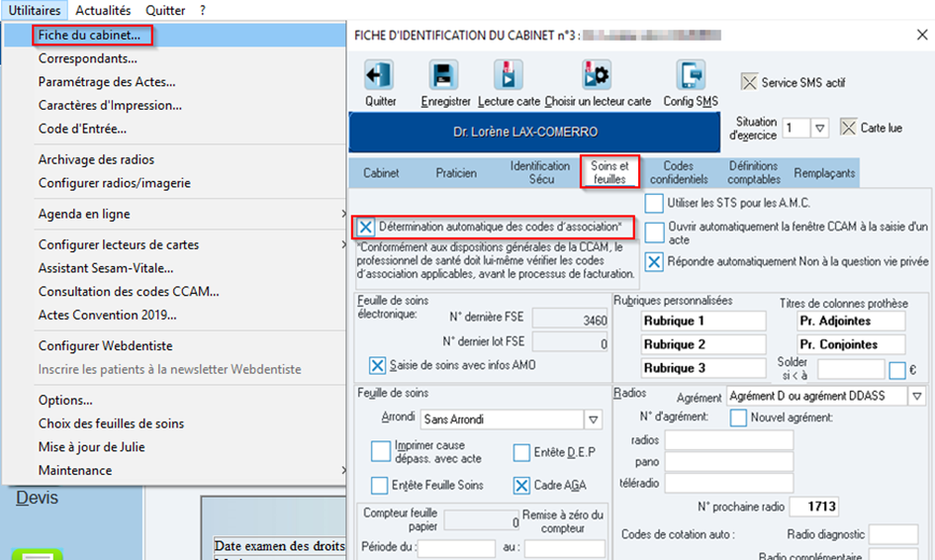This screenshot has width=935, height=560.
Task: Switch to the Cabinet tab
Action: coord(381,173)
